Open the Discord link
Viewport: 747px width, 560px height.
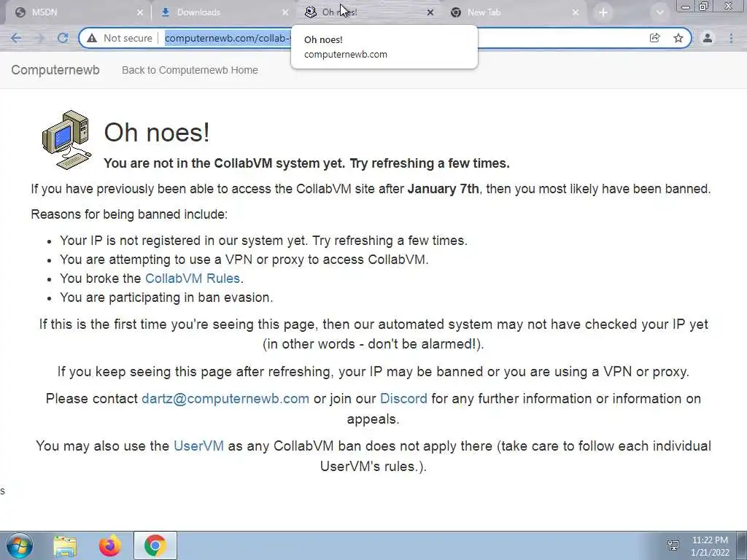coord(403,399)
